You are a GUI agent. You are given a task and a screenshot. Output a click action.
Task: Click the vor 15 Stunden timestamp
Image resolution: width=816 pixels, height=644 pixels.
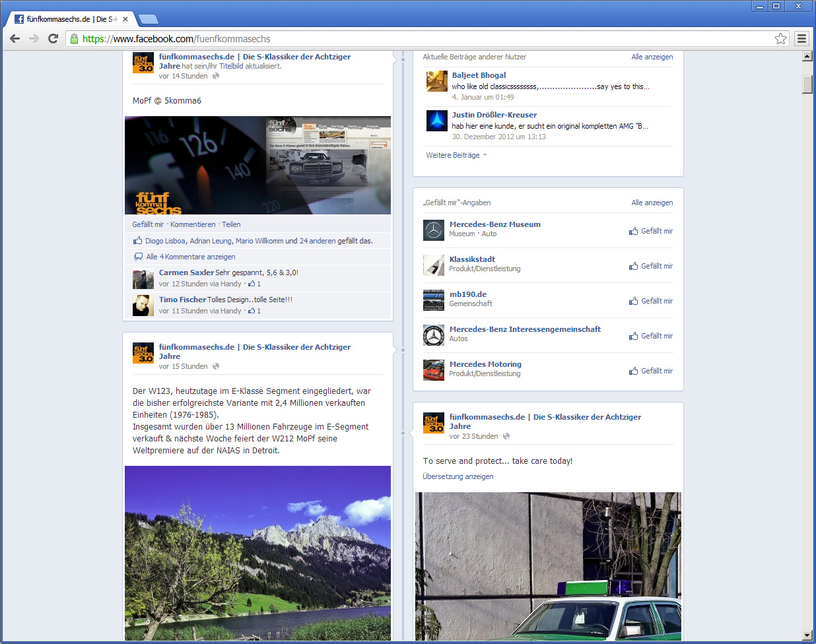point(183,366)
